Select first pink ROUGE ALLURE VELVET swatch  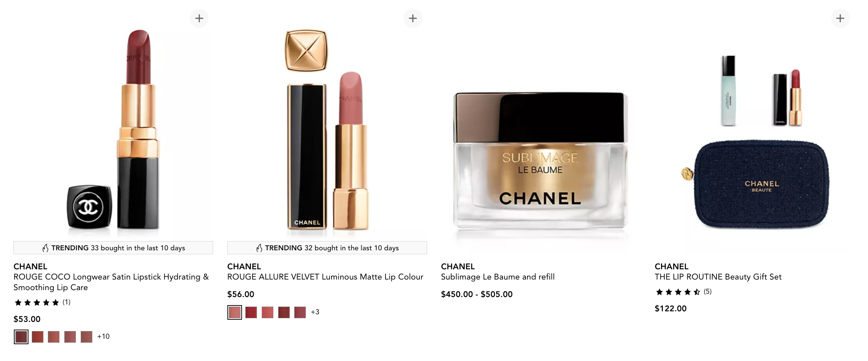(235, 312)
